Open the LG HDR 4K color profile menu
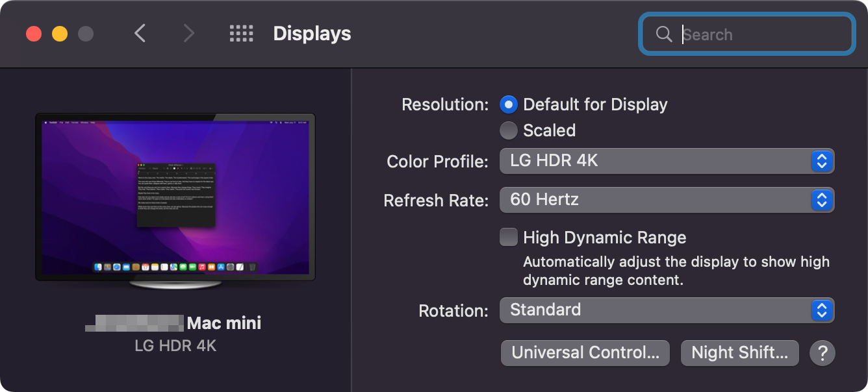Viewport: 868px width, 392px height. (655, 161)
